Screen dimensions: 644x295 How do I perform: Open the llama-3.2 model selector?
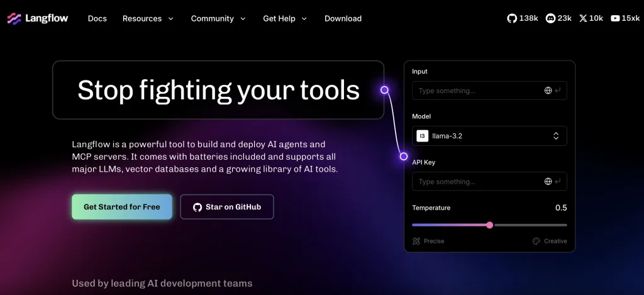(x=489, y=136)
